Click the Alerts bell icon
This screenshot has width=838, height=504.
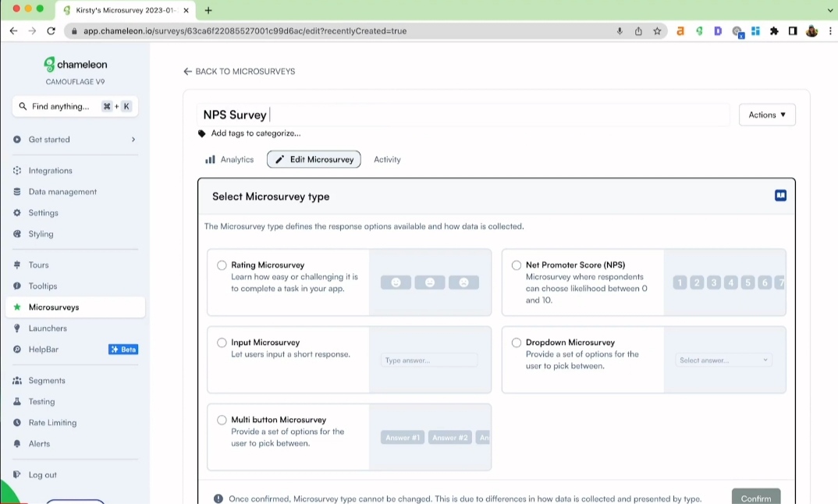pos(17,444)
